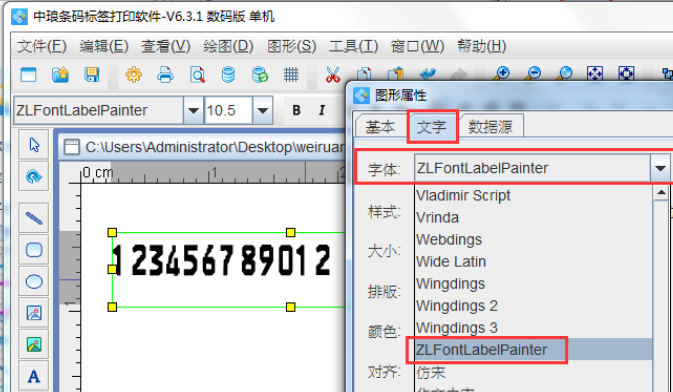This screenshot has width=673, height=392.
Task: Choose Wingdings font in list
Action: pos(533,283)
